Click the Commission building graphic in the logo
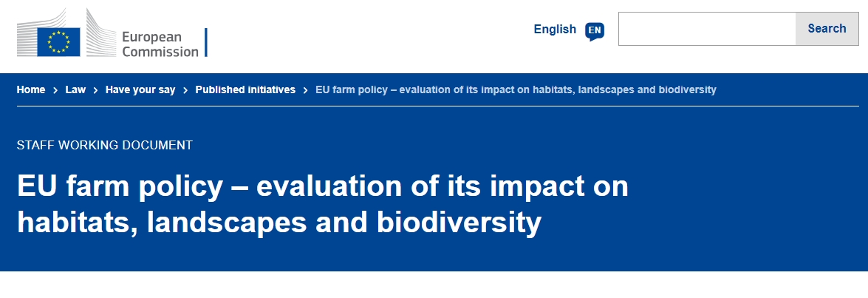 point(95,33)
